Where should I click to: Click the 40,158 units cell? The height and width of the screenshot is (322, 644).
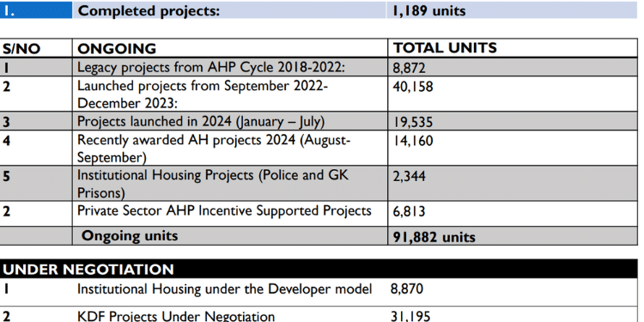tap(413, 87)
